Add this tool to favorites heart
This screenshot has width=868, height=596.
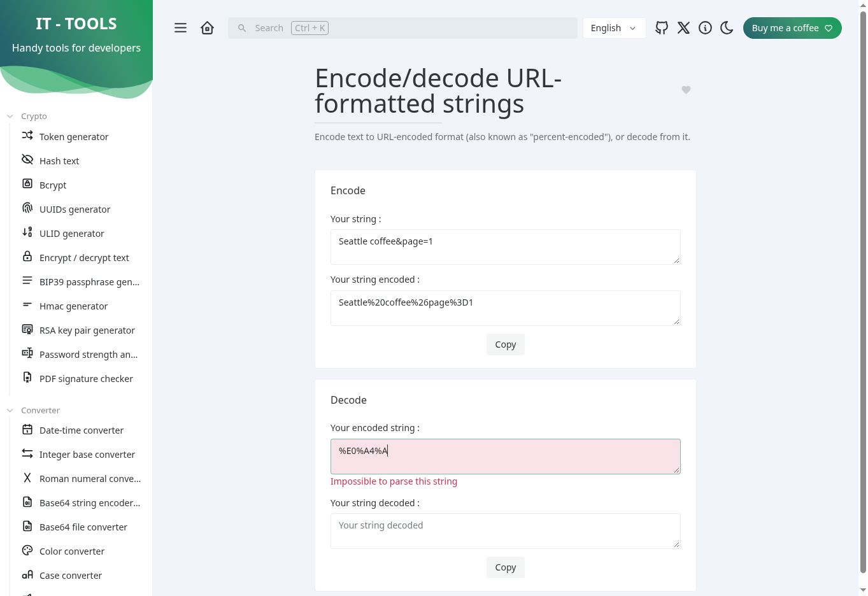tap(686, 90)
